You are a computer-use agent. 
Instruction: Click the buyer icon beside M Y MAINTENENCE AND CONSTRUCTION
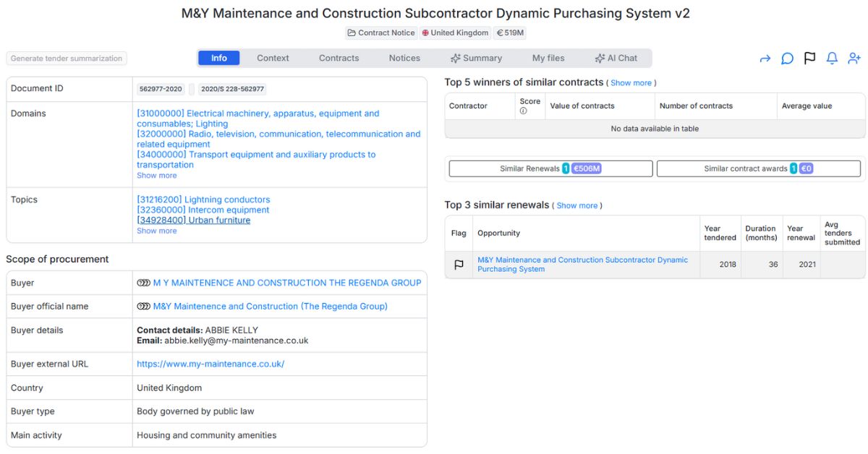click(143, 283)
